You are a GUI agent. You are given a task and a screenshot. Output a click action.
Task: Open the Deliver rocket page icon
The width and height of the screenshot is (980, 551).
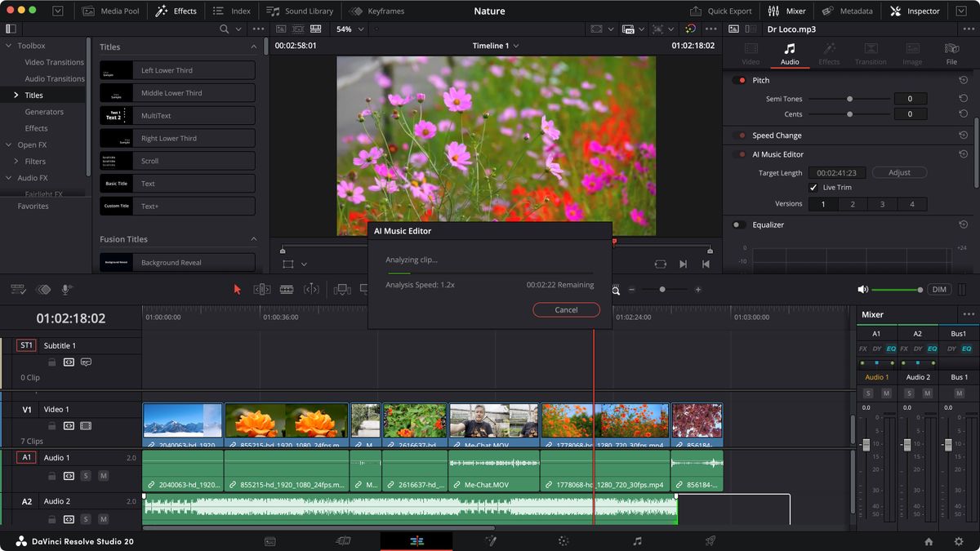[x=710, y=541]
